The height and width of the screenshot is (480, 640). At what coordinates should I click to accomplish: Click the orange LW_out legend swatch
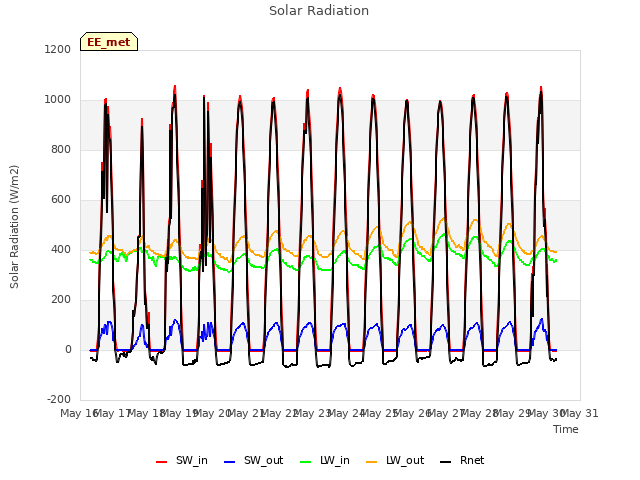372,462
